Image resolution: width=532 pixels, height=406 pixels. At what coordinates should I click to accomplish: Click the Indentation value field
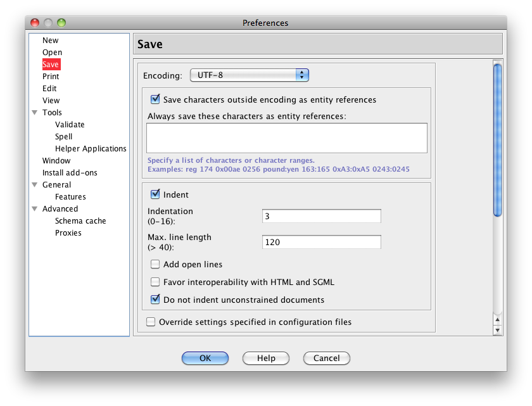[322, 216]
